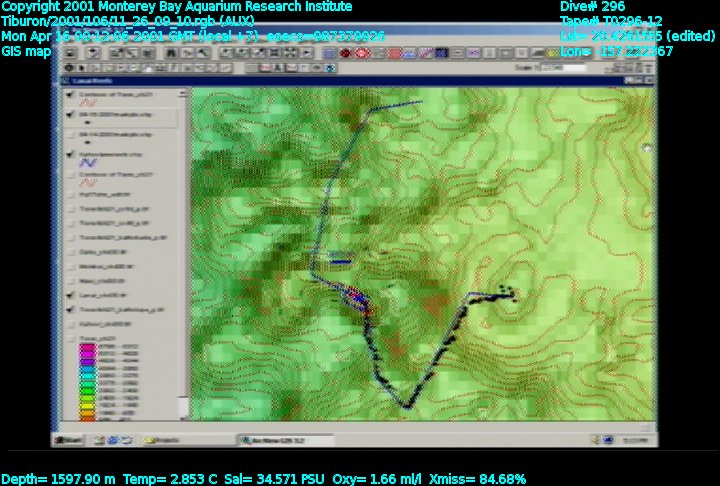Click the blue grid extension toolbar icon
Screen dimensions: 720x486
pyautogui.click(x=329, y=53)
